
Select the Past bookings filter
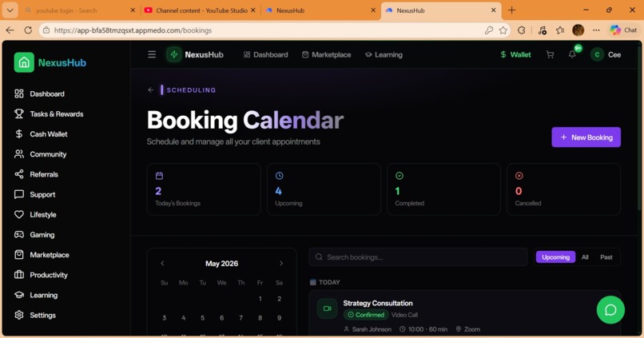[606, 257]
